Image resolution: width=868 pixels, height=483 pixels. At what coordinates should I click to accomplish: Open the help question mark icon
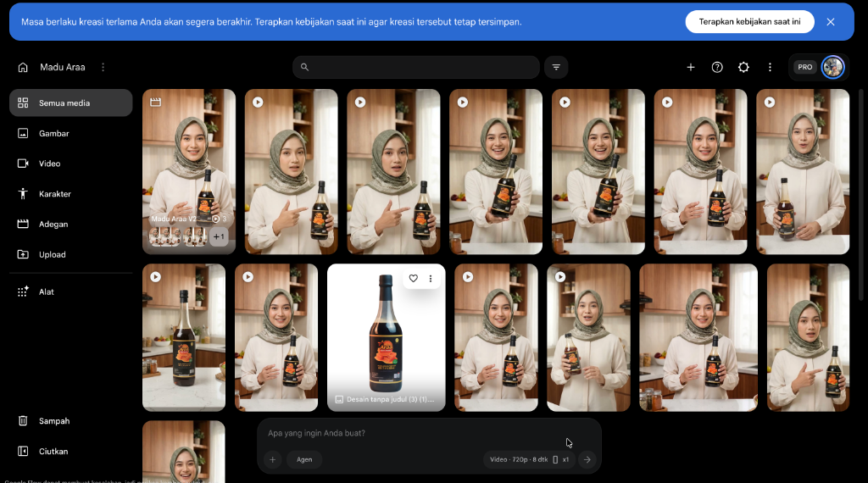[x=717, y=67]
